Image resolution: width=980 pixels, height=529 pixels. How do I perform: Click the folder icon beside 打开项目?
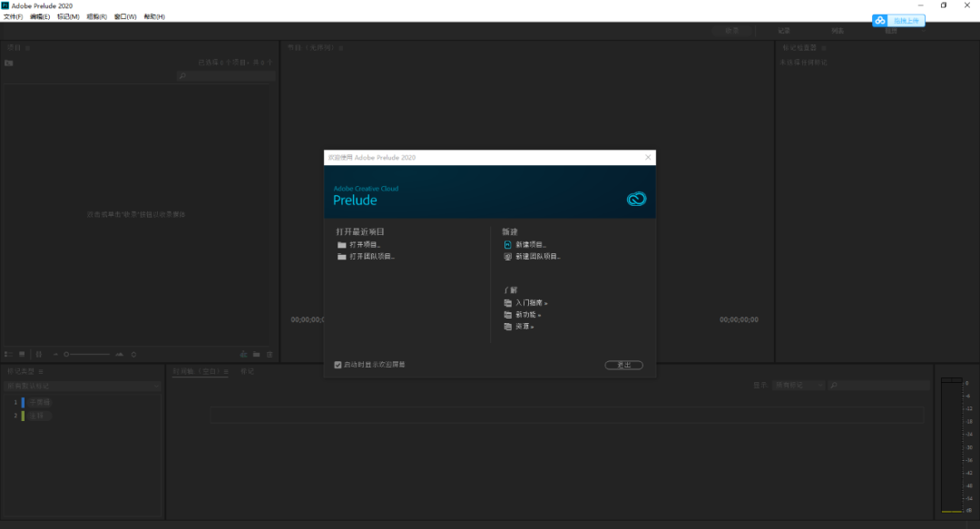click(342, 244)
